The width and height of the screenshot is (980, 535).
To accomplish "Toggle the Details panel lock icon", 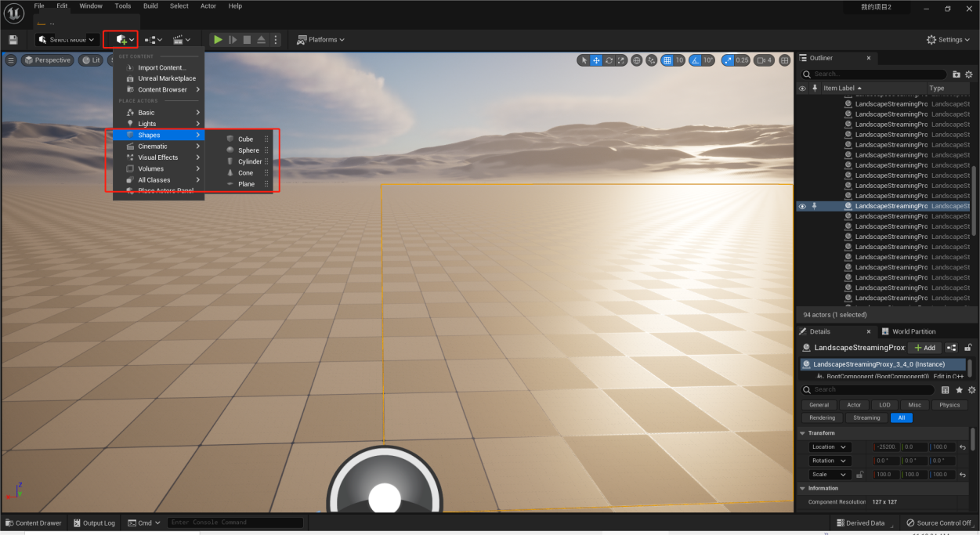I will [x=968, y=348].
